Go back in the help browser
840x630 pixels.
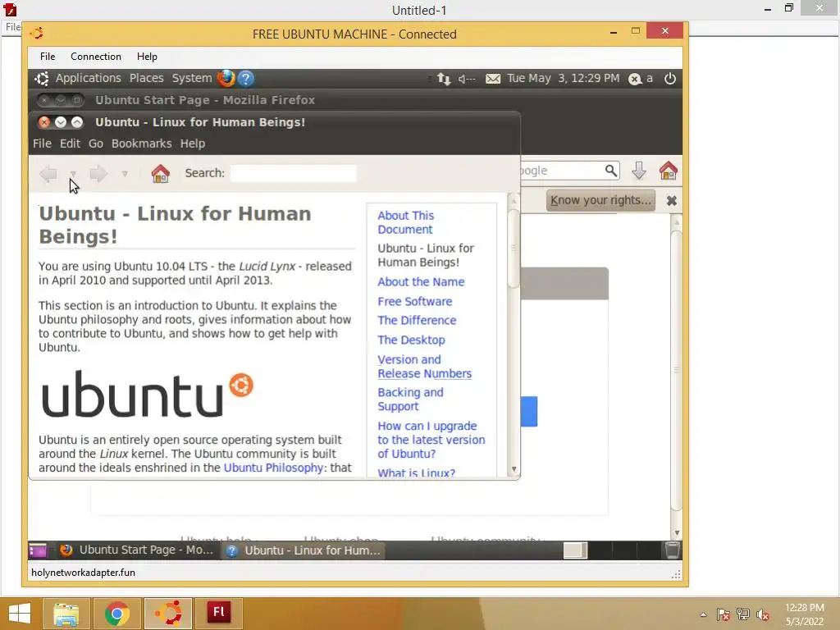48,174
